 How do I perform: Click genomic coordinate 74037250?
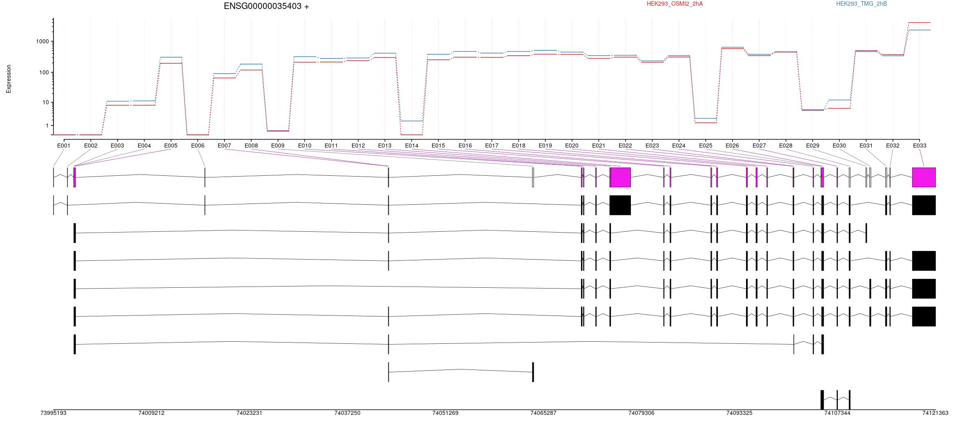(x=347, y=413)
